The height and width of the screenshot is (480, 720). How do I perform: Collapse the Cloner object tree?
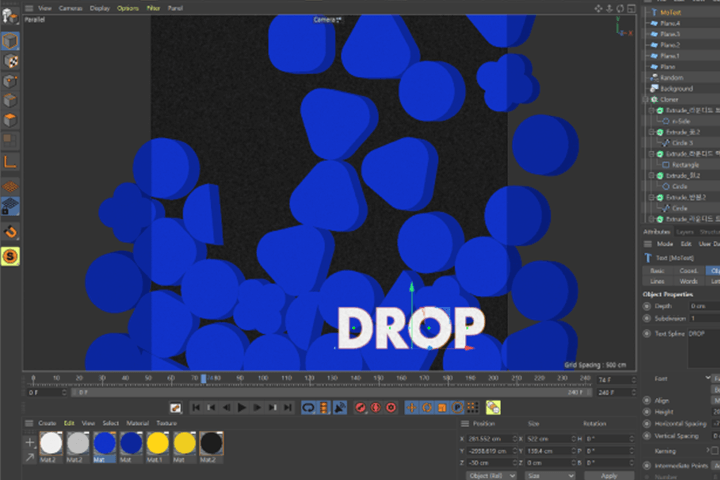tap(645, 99)
